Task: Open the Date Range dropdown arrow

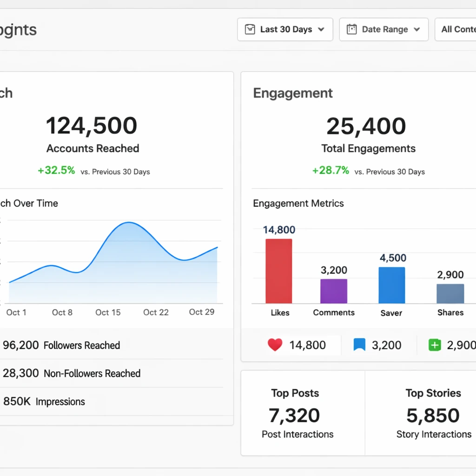Action: tap(417, 29)
